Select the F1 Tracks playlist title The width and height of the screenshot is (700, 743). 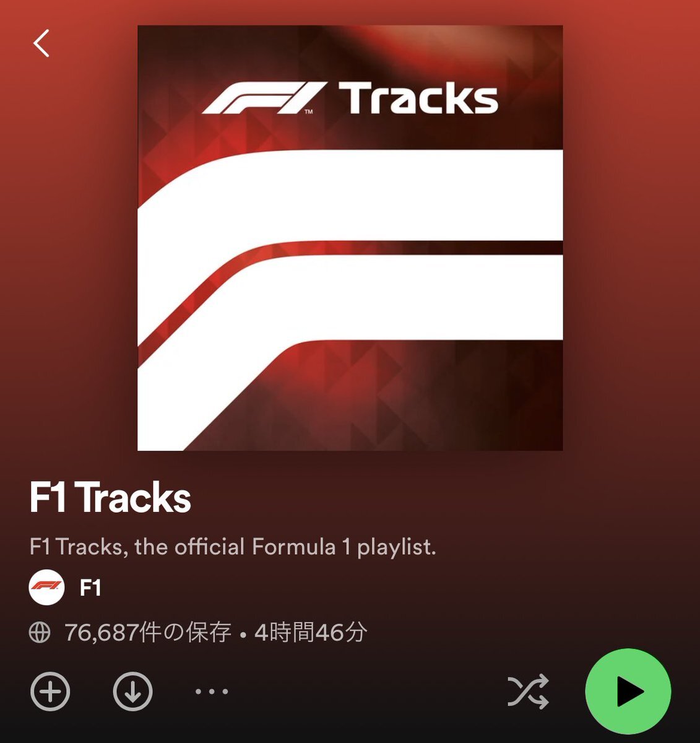pos(110,498)
